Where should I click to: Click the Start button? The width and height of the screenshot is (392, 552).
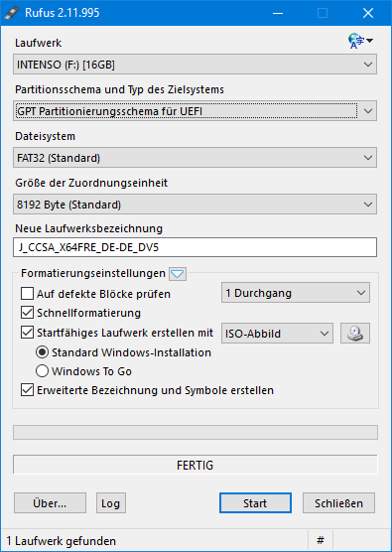click(x=255, y=503)
